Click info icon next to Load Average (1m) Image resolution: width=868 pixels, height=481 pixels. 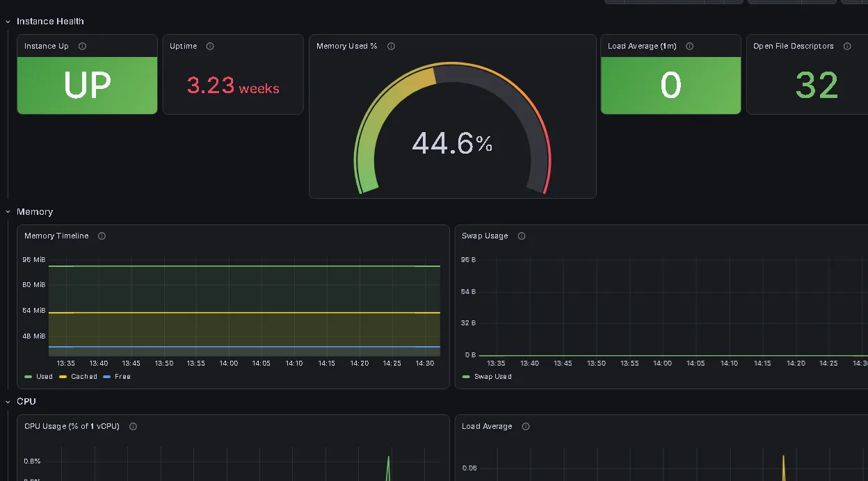690,47
